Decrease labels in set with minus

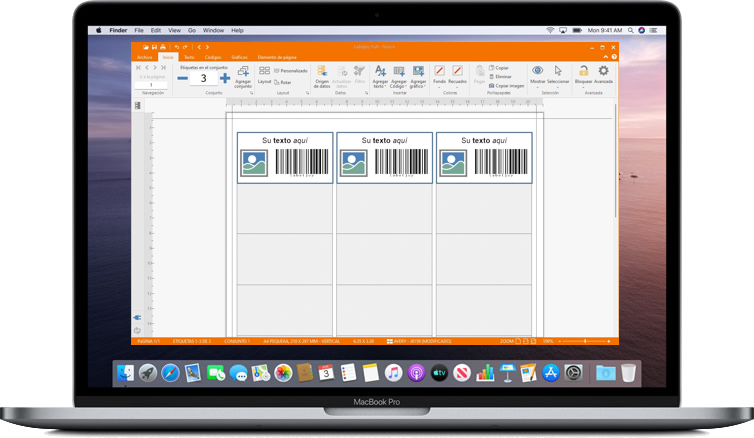coord(182,78)
